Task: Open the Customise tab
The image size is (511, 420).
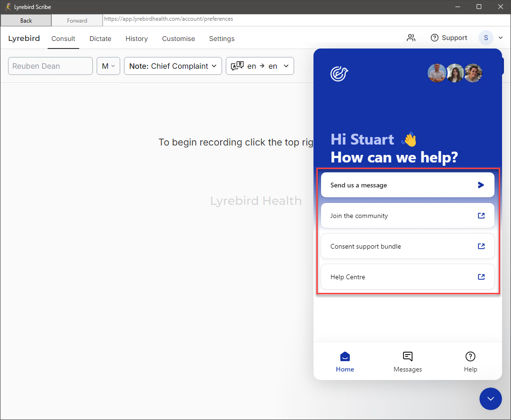Action: pos(178,39)
